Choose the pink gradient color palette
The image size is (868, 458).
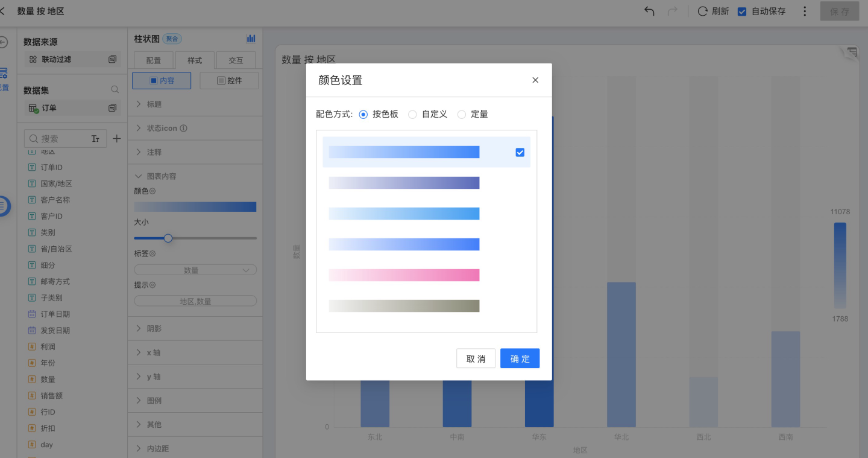404,275
